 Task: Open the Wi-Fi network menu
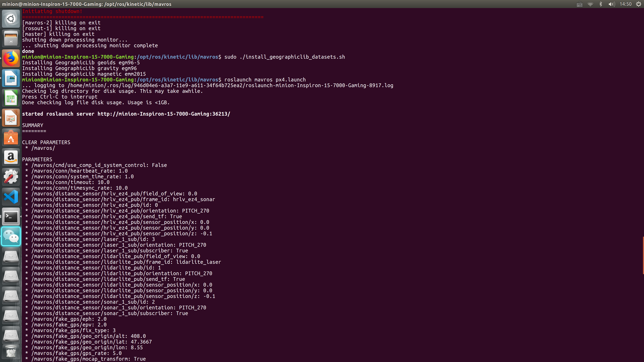tap(590, 4)
